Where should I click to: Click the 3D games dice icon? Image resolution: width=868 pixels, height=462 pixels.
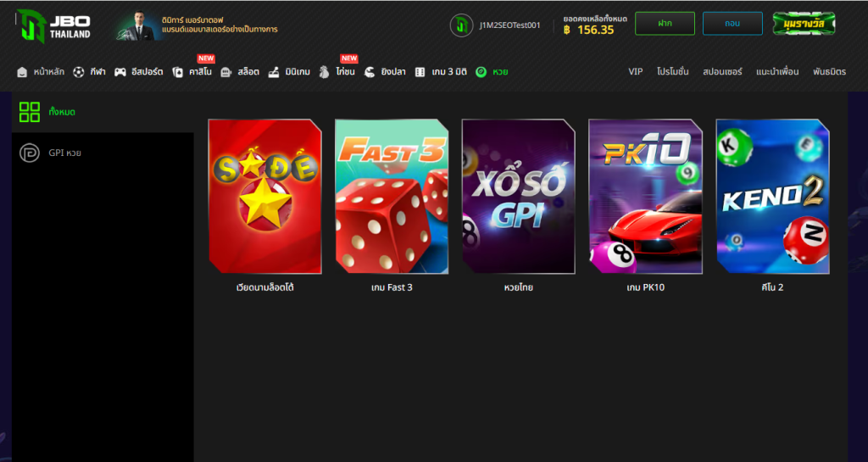pyautogui.click(x=420, y=72)
